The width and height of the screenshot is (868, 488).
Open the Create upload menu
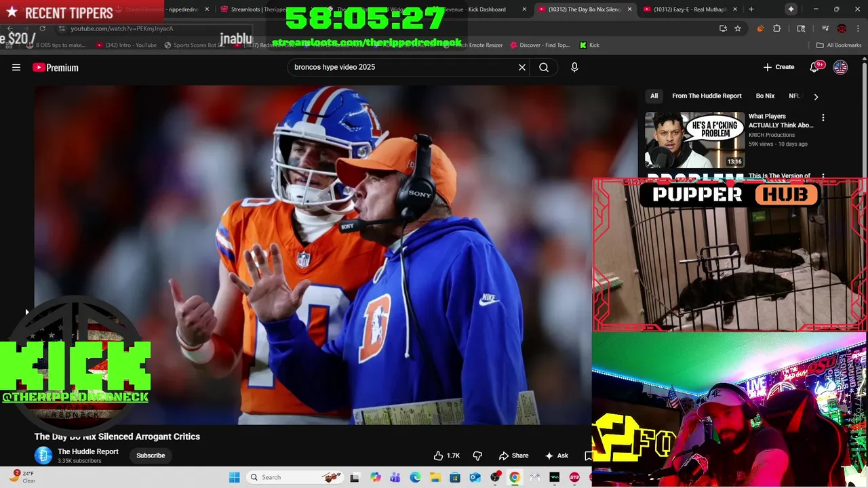pyautogui.click(x=778, y=67)
